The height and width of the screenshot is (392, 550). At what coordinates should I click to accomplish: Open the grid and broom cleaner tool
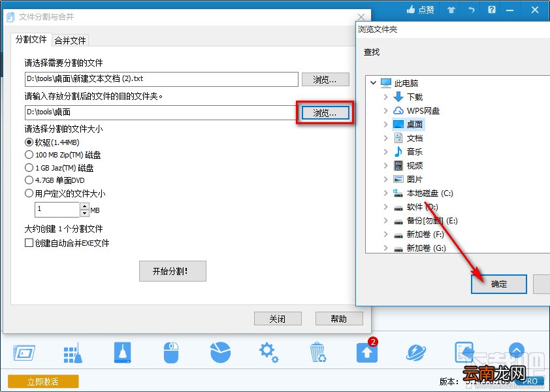click(x=73, y=353)
